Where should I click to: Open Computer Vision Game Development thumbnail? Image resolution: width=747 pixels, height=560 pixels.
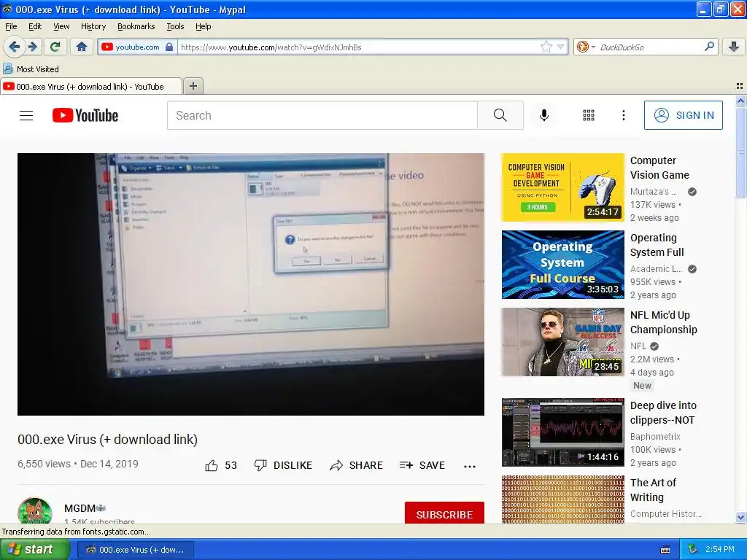(x=562, y=187)
